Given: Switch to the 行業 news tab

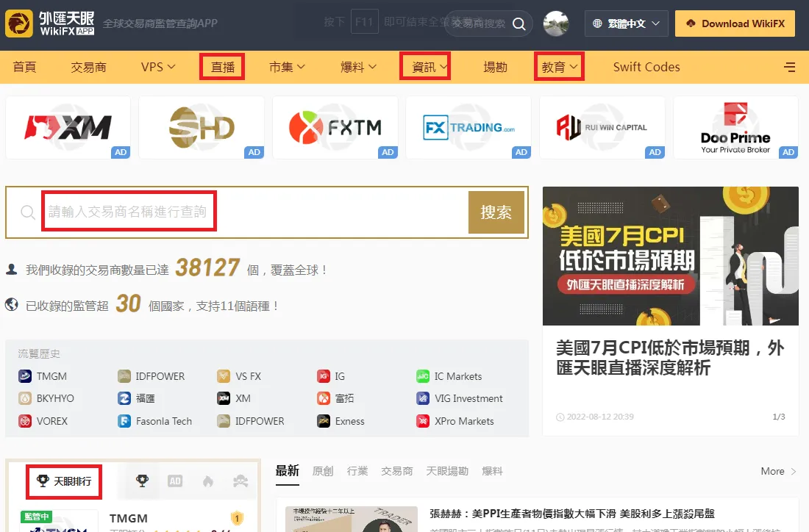Looking at the screenshot, I should (x=357, y=471).
